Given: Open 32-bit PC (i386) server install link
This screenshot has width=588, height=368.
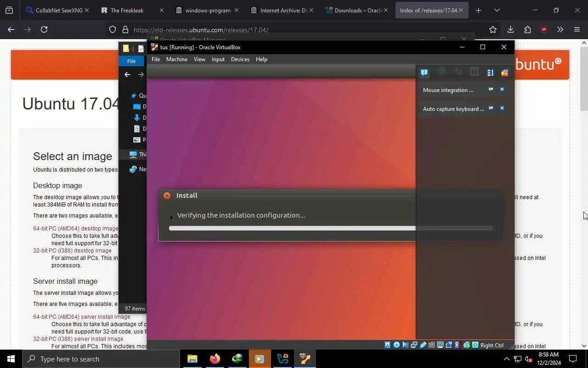Looking at the screenshot, I should [78, 339].
